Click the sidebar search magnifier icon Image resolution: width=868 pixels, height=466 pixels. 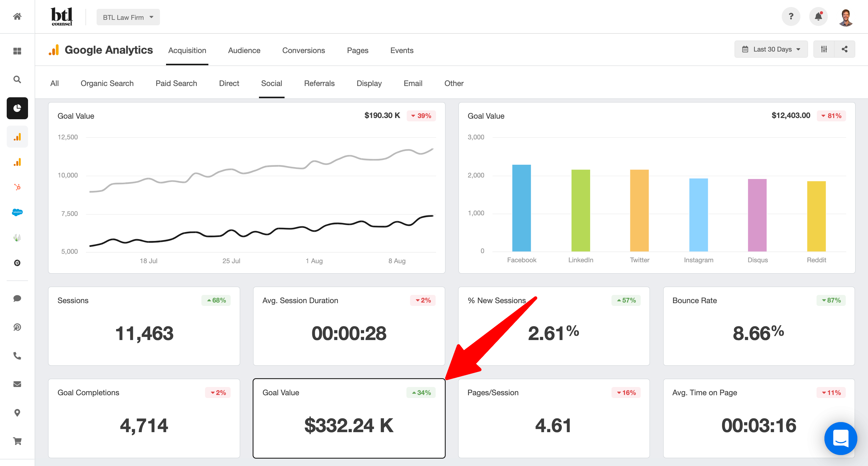[x=17, y=80]
